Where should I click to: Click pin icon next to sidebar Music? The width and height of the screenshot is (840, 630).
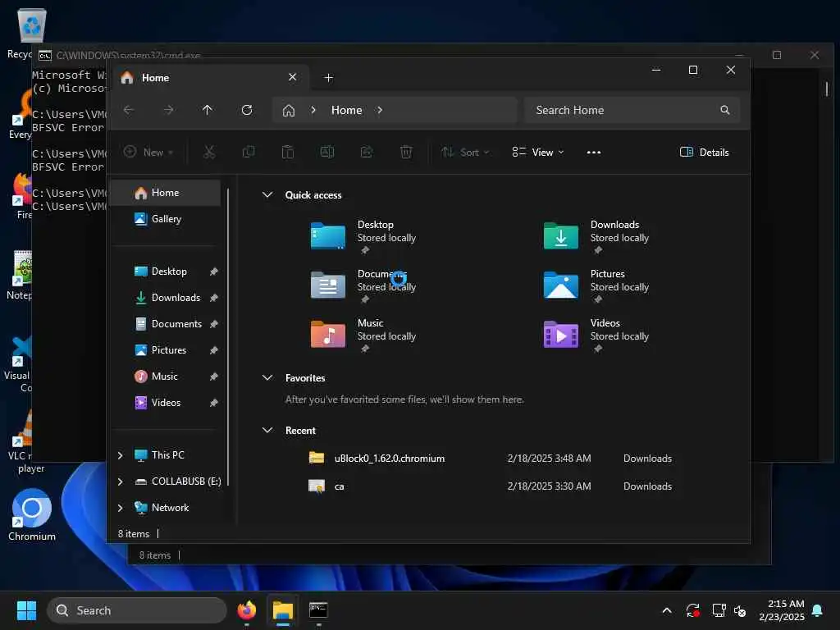(x=214, y=377)
